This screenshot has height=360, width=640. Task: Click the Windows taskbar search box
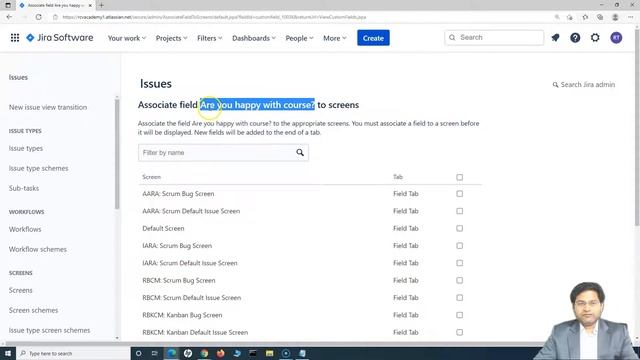coord(73,353)
